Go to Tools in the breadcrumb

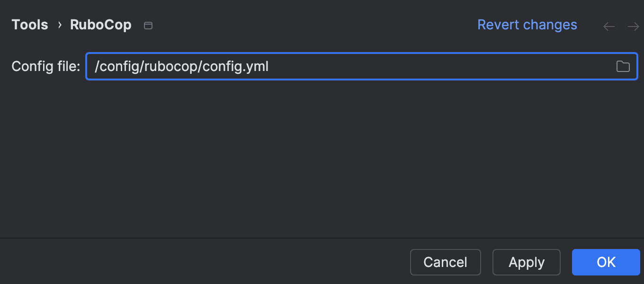[30, 25]
